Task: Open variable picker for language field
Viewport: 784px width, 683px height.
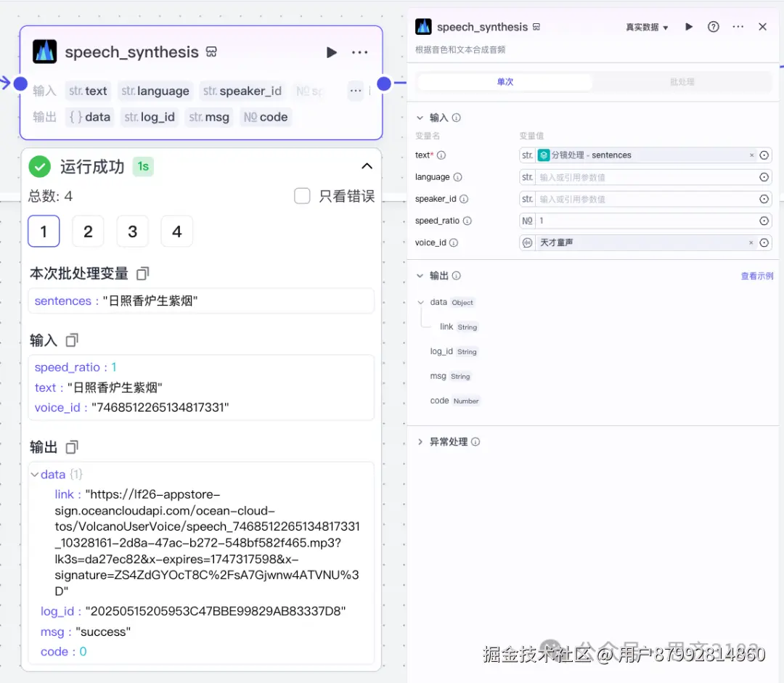Action: 764,177
